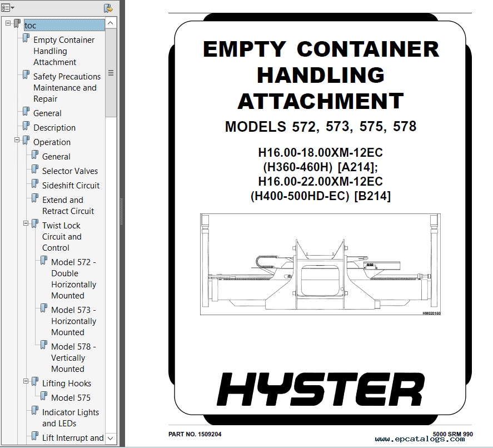Screen dimensions: 493x448
Task: Click the HYSTER logo on the page
Action: pyautogui.click(x=320, y=389)
